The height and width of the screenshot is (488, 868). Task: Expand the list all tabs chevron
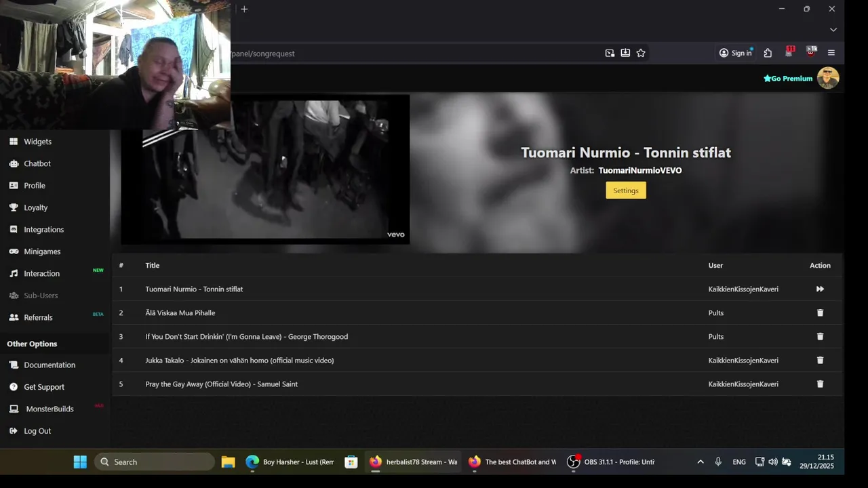coord(833,30)
